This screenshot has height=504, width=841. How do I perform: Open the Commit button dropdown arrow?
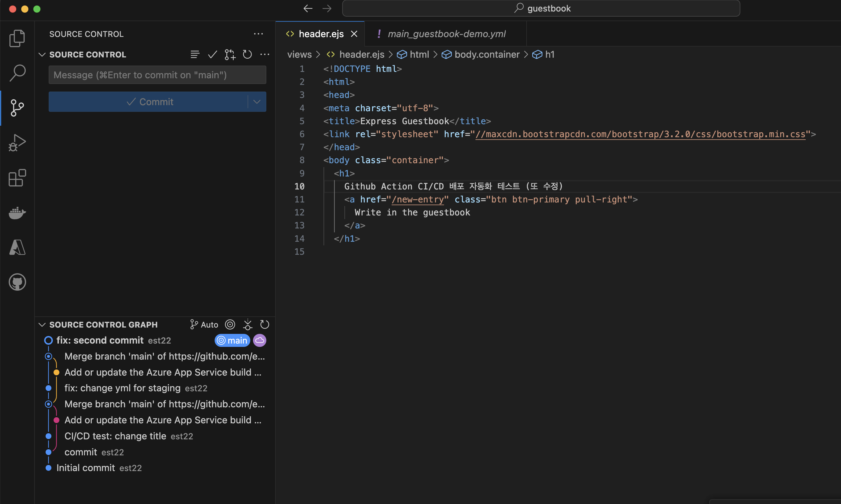(257, 102)
